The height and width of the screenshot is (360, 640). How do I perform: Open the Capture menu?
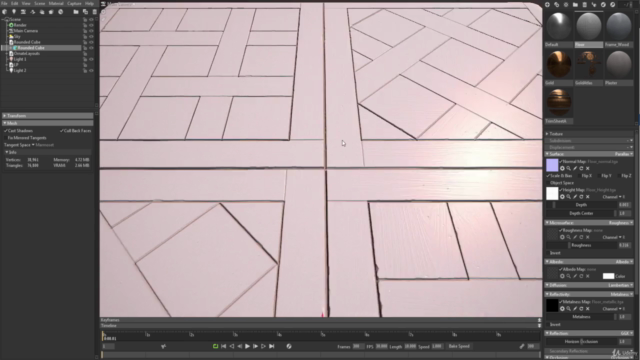coord(74,3)
